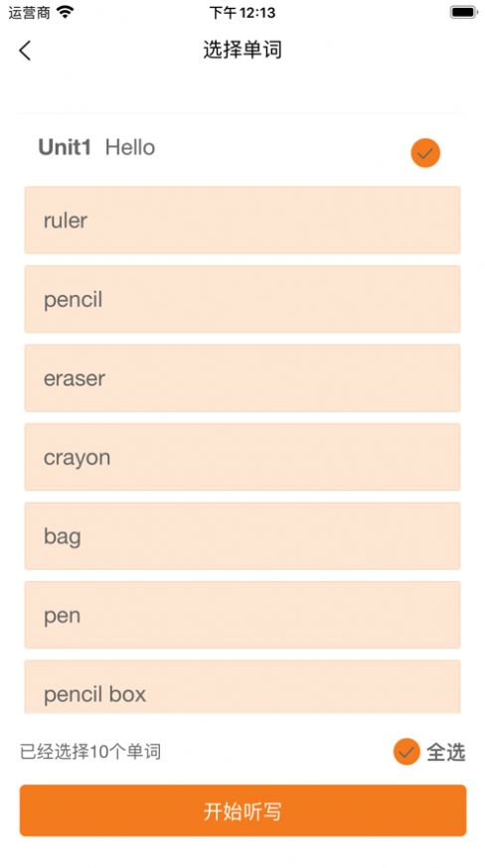Toggle the 全选 select-all checkmark
485x868 pixels.
[x=406, y=752]
